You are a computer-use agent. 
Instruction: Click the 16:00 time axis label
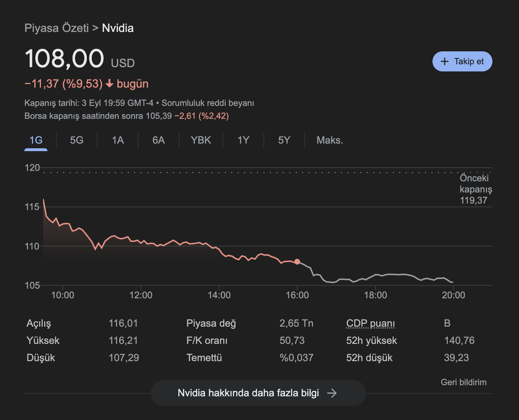(297, 295)
